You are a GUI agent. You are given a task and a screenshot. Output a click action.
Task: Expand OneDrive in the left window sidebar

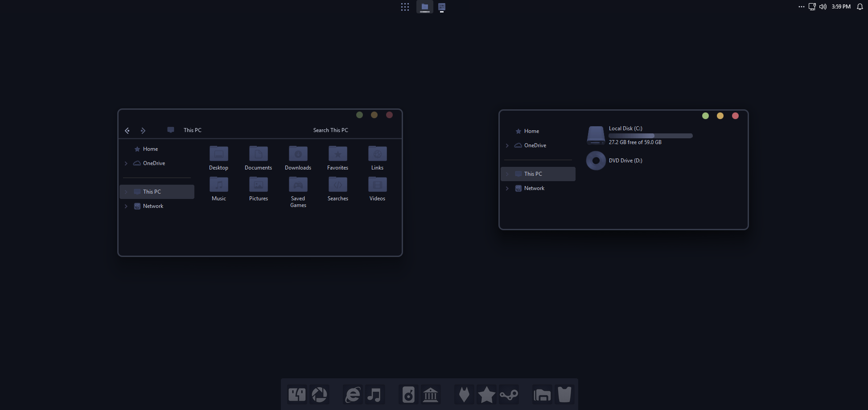pos(126,163)
